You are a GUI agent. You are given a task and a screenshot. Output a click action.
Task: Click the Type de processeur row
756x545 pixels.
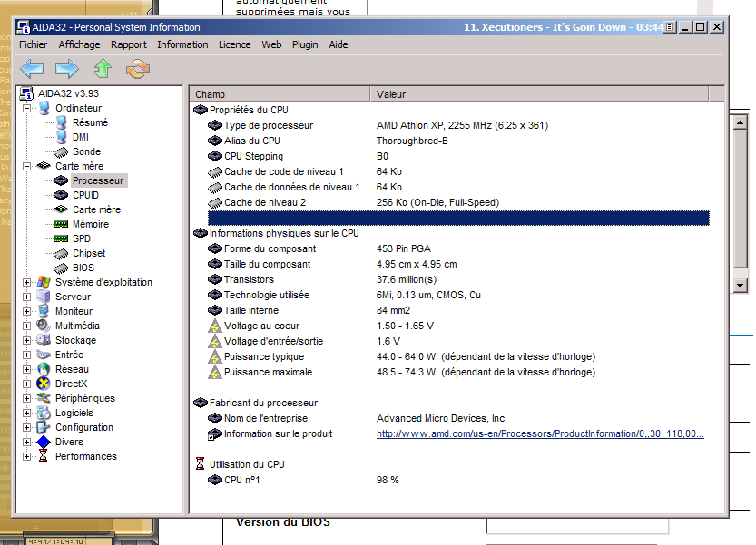[458, 125]
